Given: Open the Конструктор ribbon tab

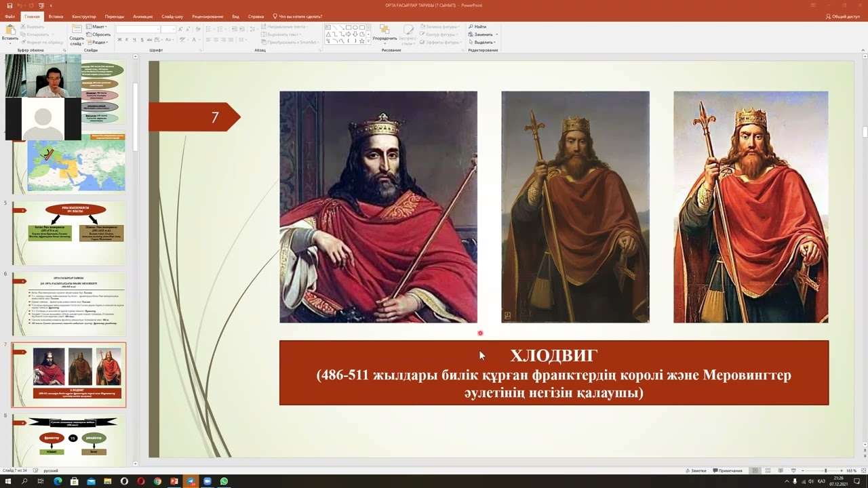Looking at the screenshot, I should [84, 16].
